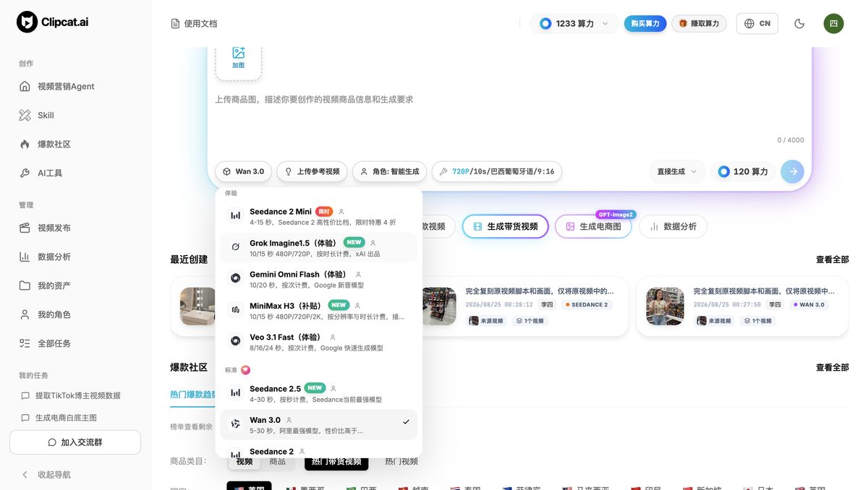
Task: Click 查看全部 for 最近创建
Action: (833, 259)
